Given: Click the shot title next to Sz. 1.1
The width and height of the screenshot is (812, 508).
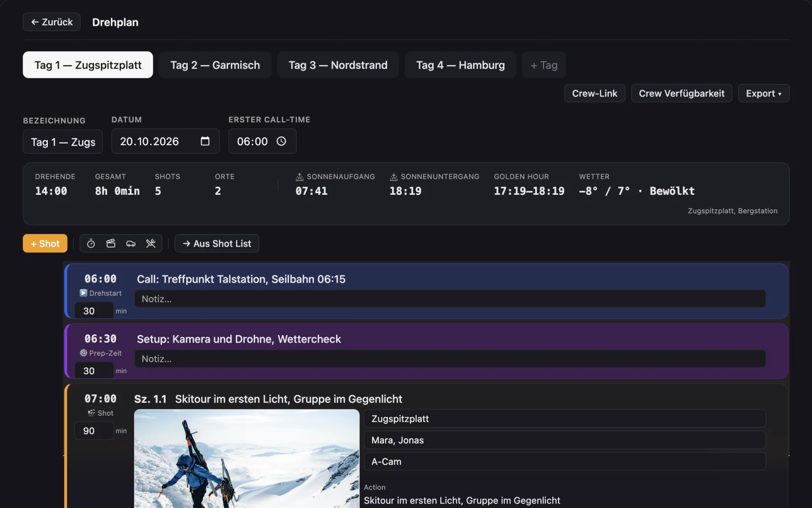Looking at the screenshot, I should (x=288, y=399).
